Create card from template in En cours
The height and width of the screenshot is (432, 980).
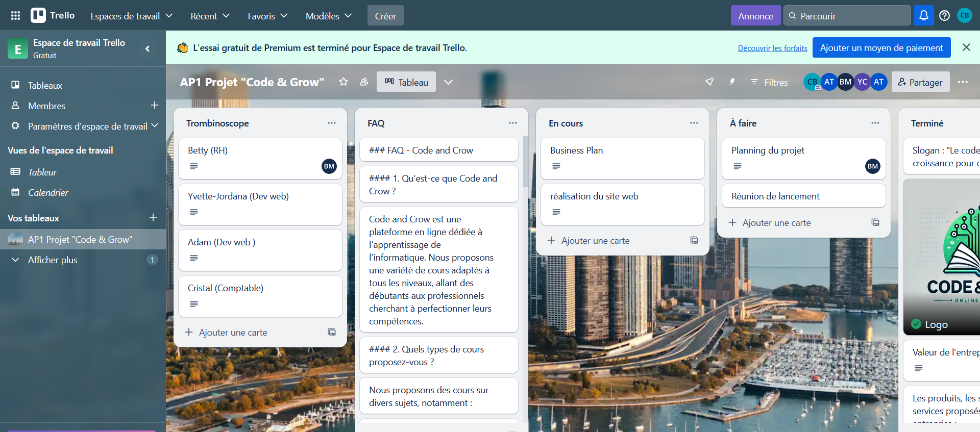[x=694, y=240]
